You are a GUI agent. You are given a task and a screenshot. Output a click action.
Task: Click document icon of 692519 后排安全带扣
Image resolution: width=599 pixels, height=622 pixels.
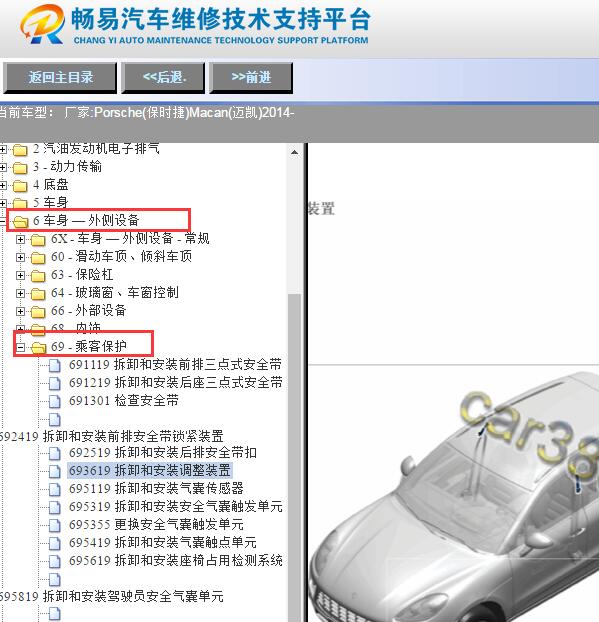click(55, 453)
